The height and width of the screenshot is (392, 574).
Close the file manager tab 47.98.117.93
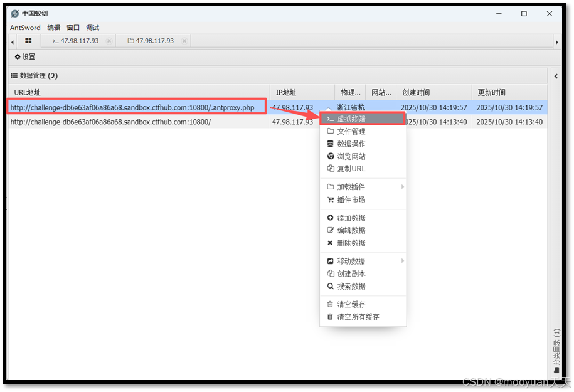pos(184,41)
